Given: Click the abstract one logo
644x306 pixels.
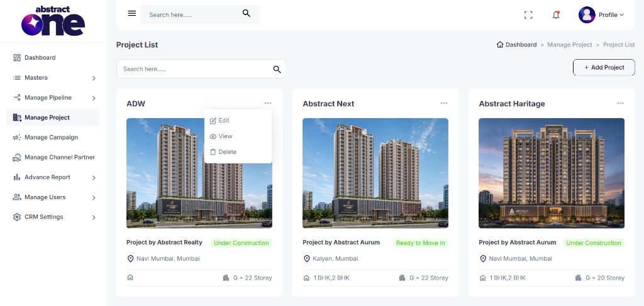Looking at the screenshot, I should (x=53, y=21).
